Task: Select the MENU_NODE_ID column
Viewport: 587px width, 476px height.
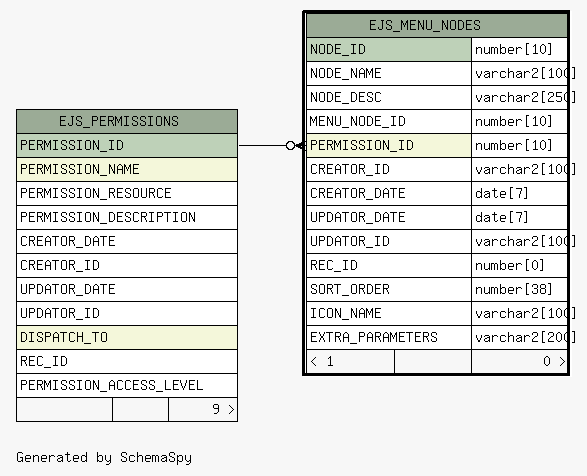Action: pyautogui.click(x=389, y=121)
